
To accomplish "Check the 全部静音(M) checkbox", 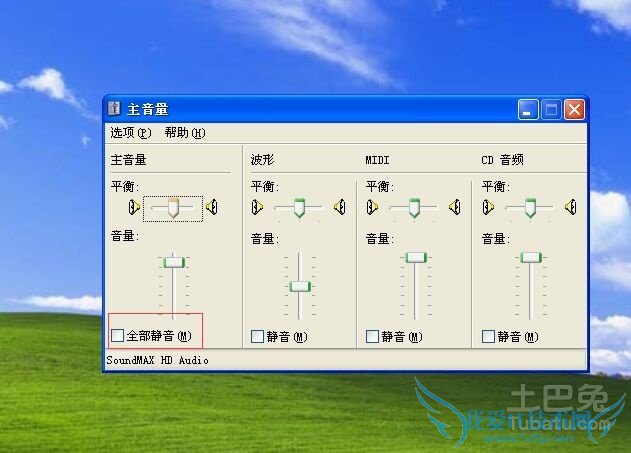I will 118,335.
